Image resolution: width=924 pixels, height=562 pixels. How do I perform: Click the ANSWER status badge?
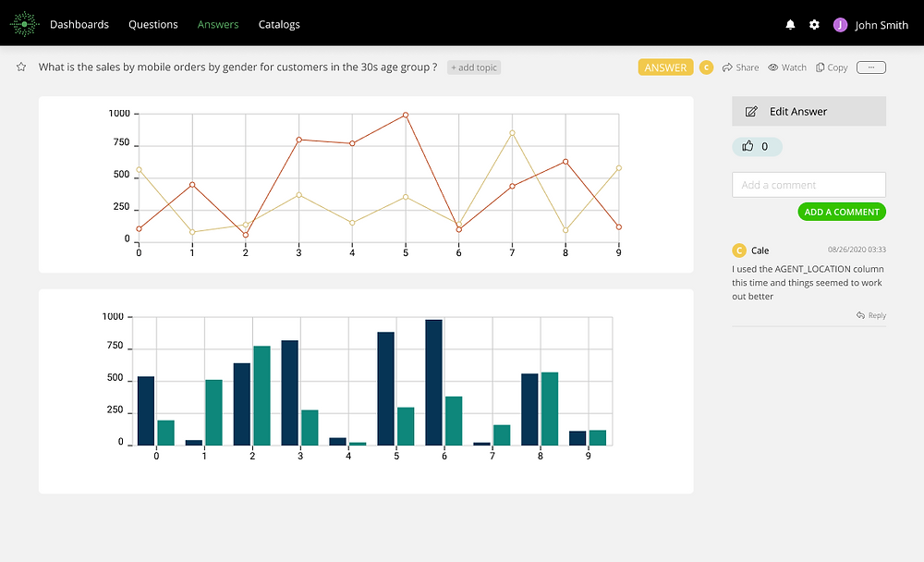tap(665, 67)
